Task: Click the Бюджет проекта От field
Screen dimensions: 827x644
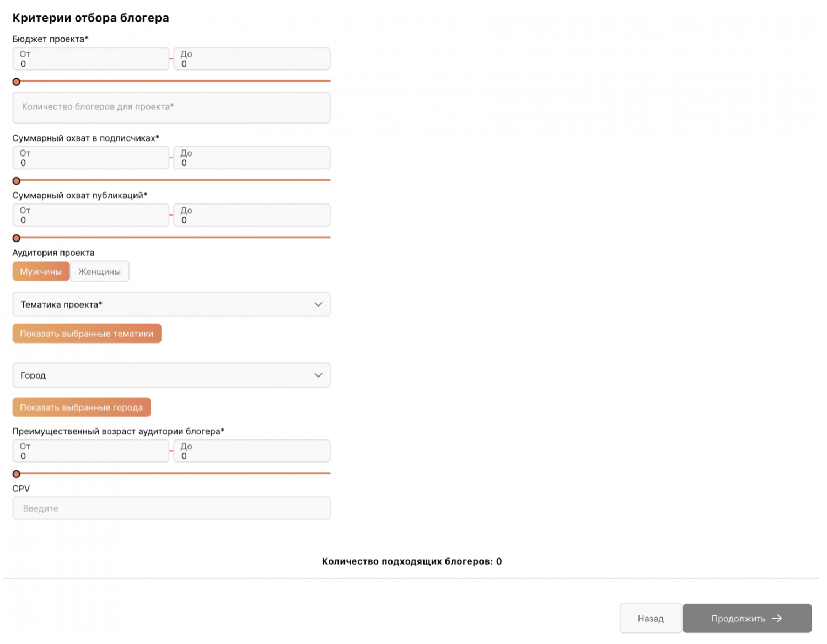Action: [91, 59]
